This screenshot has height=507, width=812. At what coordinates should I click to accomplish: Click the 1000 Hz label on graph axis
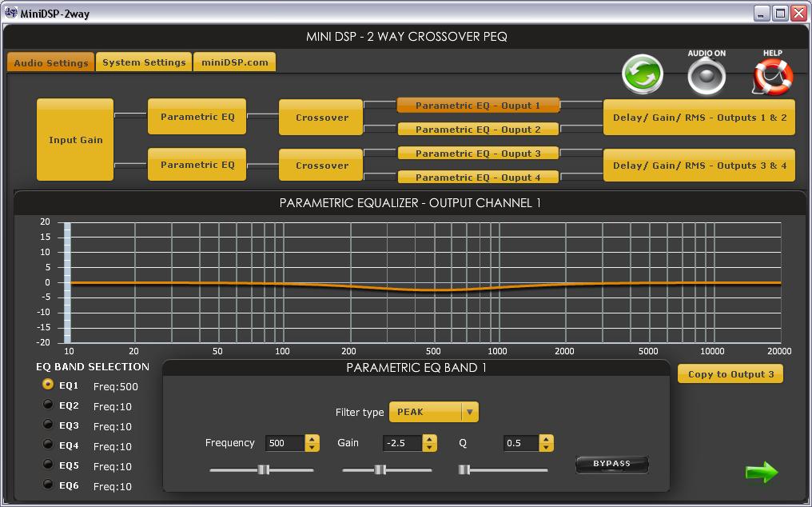[497, 351]
